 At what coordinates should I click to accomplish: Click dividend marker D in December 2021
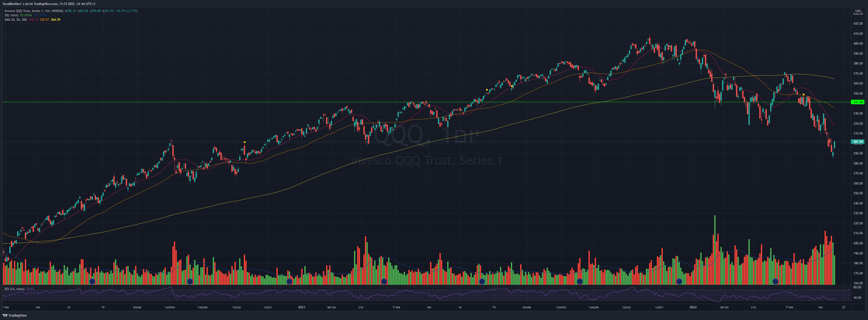coord(679,282)
